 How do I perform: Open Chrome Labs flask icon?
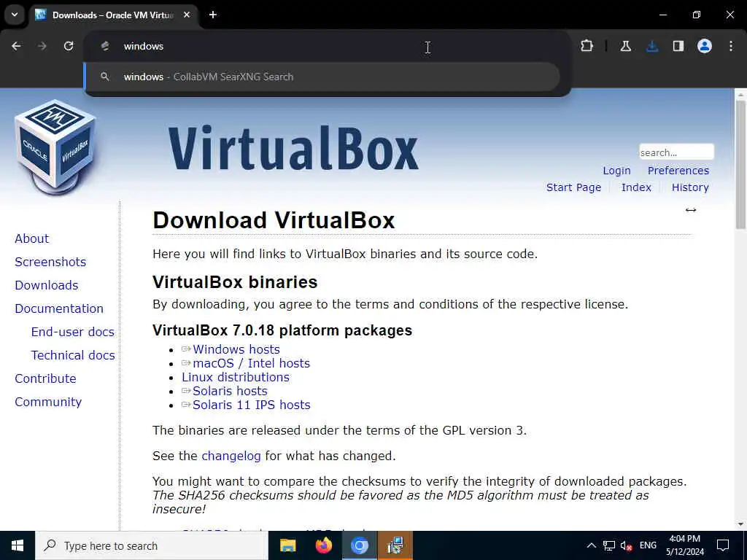coord(625,46)
